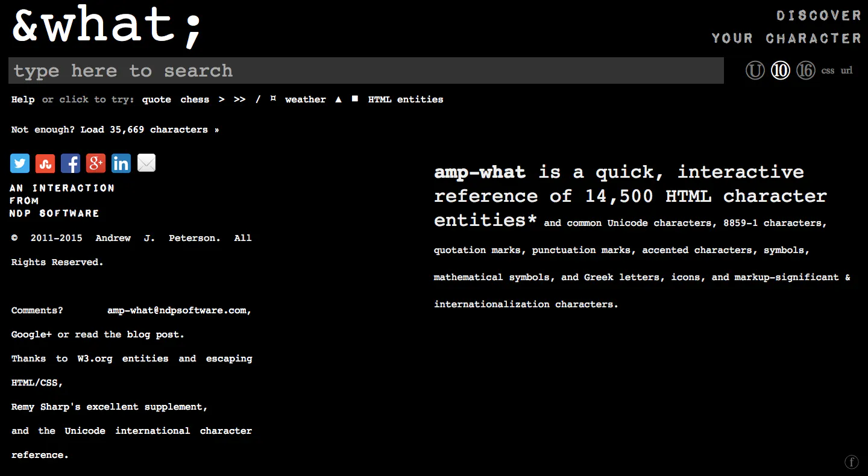Share on Twitter via bird icon
Screen dimensions: 868x476
tap(20, 163)
